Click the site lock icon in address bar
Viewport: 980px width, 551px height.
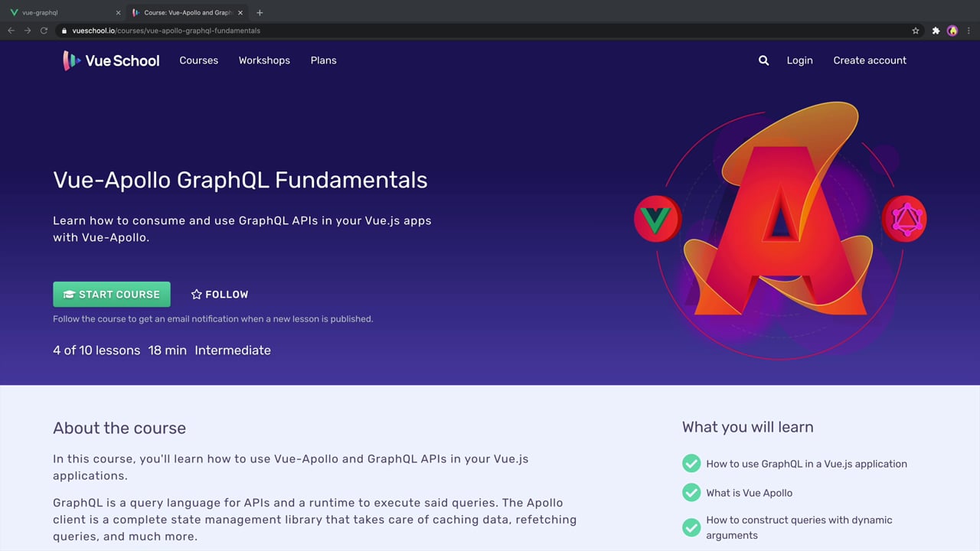click(x=65, y=31)
